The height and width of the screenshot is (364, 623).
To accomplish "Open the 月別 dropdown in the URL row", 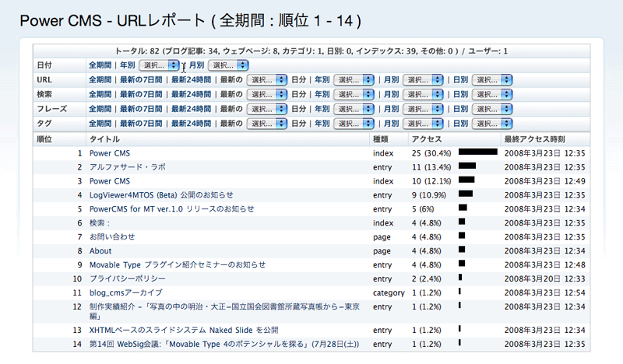I will tap(423, 80).
